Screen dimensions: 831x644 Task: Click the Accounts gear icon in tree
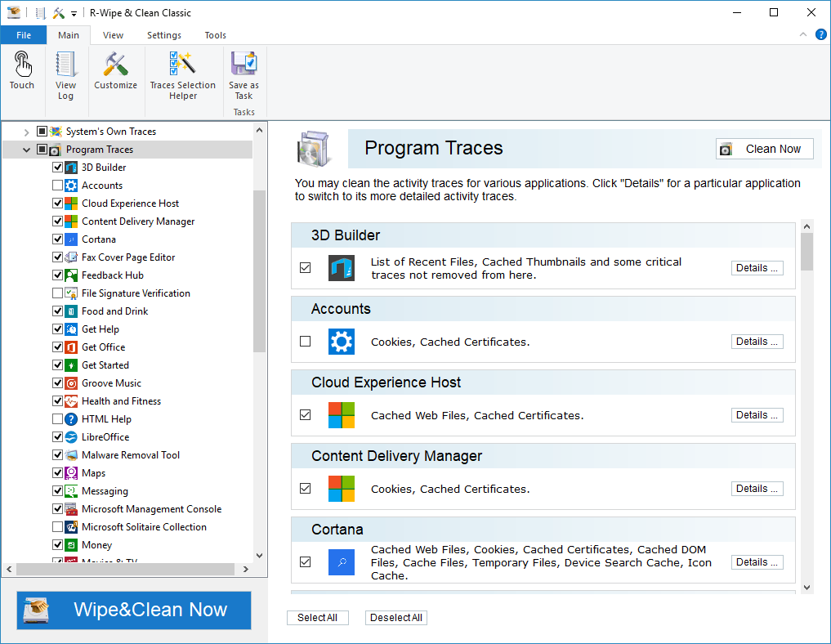tap(71, 186)
